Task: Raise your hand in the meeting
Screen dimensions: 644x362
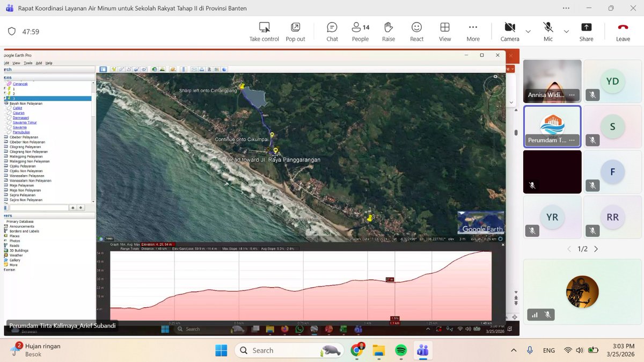Action: 389,32
